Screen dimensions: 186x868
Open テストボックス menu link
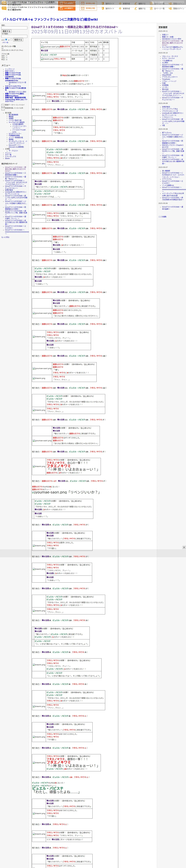coord(10,157)
